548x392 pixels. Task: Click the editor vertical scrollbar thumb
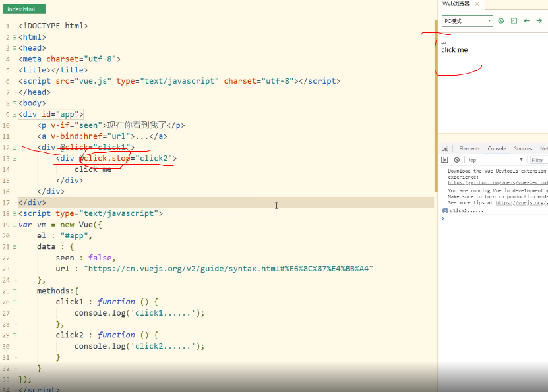(x=436, y=106)
